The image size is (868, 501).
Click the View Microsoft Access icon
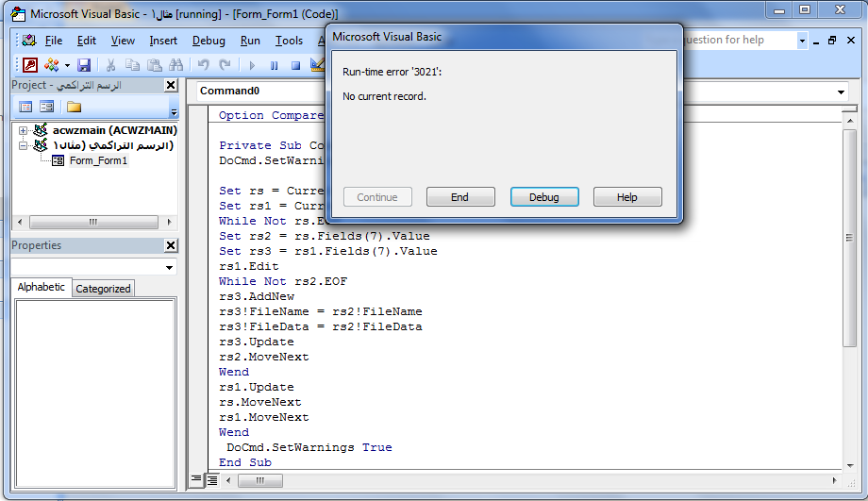click(30, 65)
